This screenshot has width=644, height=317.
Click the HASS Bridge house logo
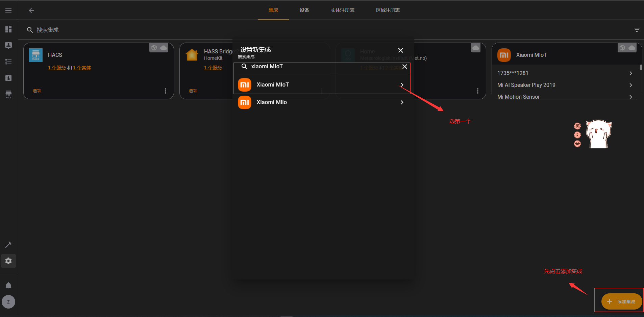click(x=192, y=55)
